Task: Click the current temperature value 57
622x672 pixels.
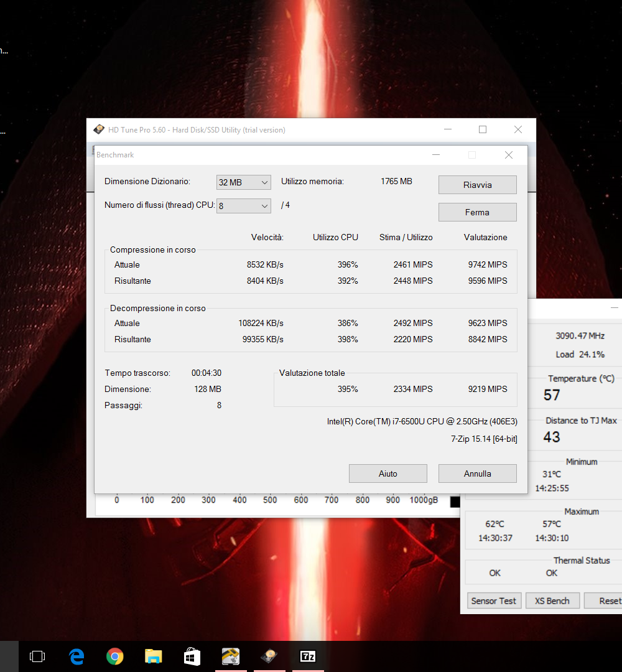Action: pyautogui.click(x=552, y=395)
